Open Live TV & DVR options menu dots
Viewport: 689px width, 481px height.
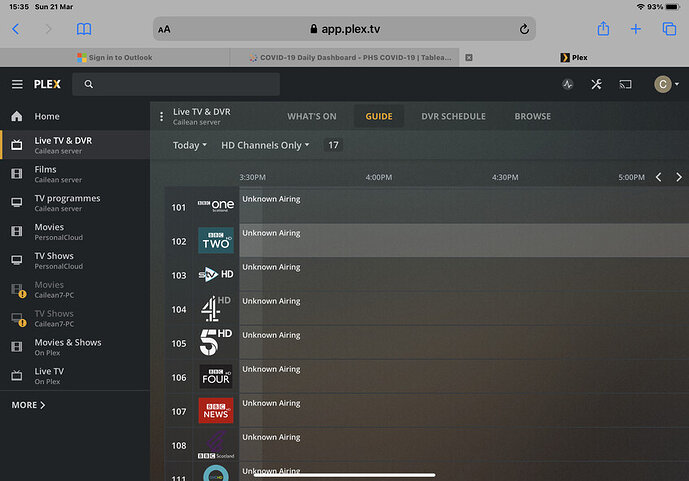point(162,116)
